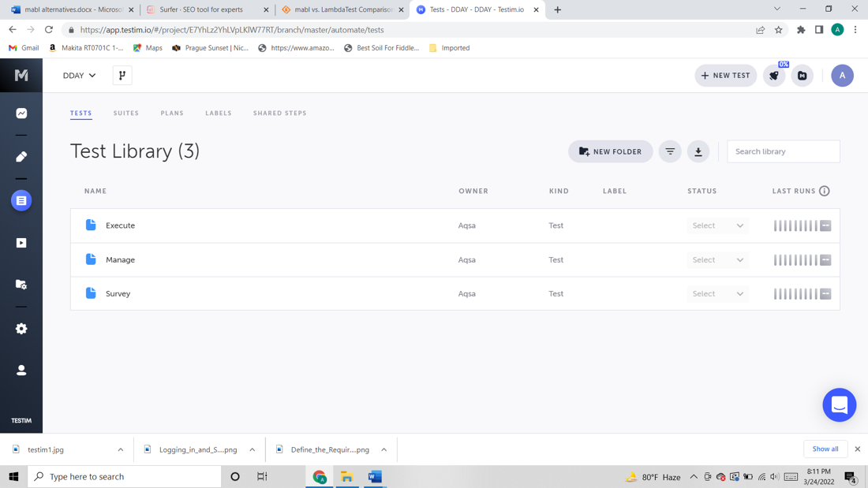Switch to the Suites tab

(126, 113)
